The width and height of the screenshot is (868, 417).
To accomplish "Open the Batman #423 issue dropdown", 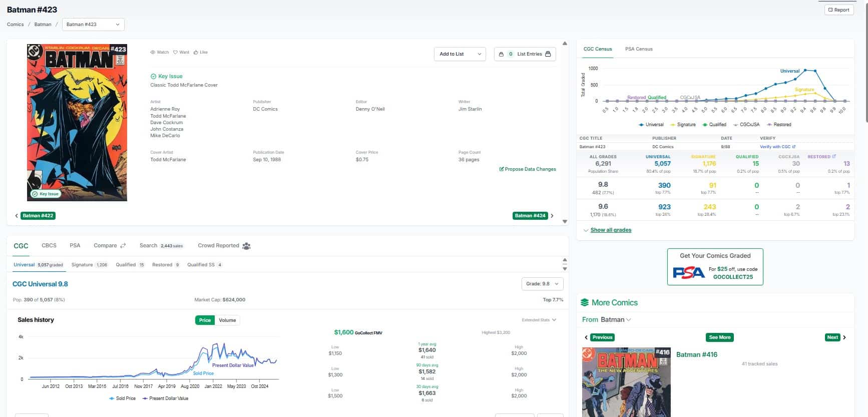I will point(93,25).
